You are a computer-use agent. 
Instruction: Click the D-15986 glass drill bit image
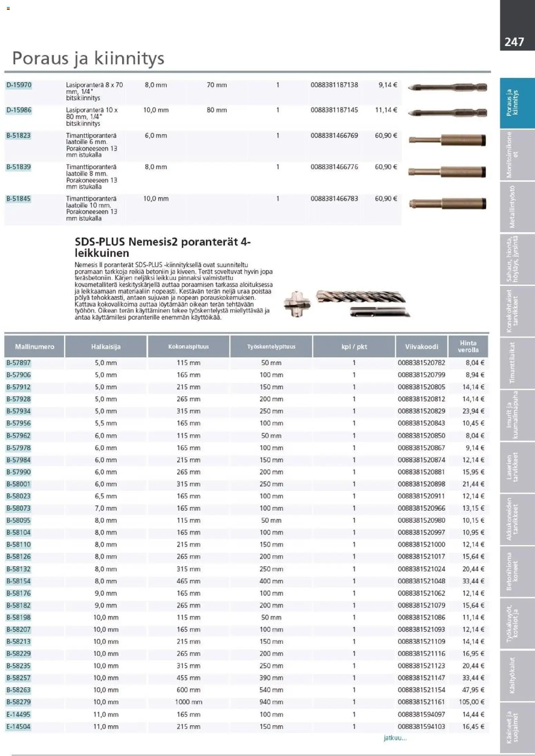[x=447, y=113]
